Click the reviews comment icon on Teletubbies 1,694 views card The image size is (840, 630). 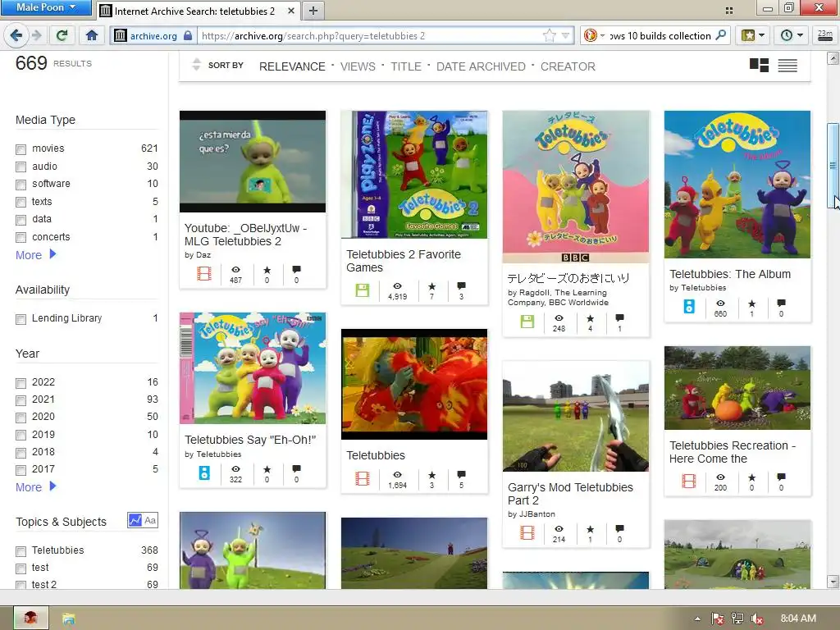[461, 475]
